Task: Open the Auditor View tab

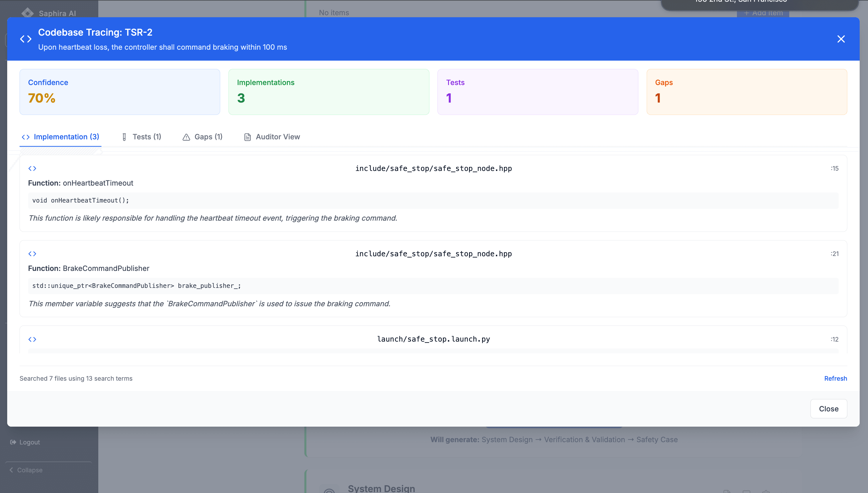Action: click(277, 137)
